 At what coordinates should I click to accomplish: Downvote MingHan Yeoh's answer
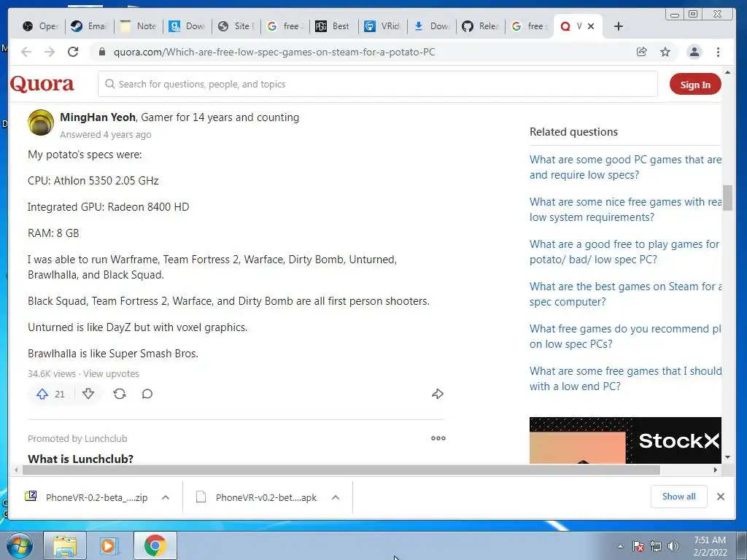click(x=88, y=394)
